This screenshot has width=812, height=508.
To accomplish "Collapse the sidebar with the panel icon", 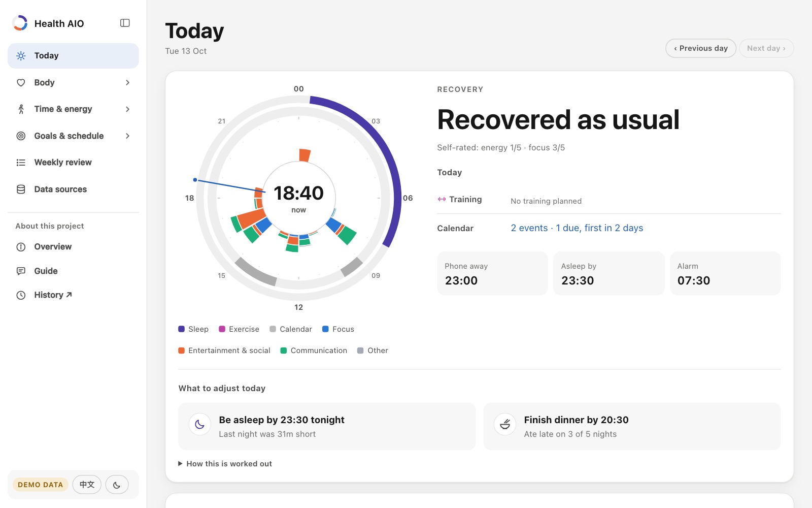I will tap(125, 23).
